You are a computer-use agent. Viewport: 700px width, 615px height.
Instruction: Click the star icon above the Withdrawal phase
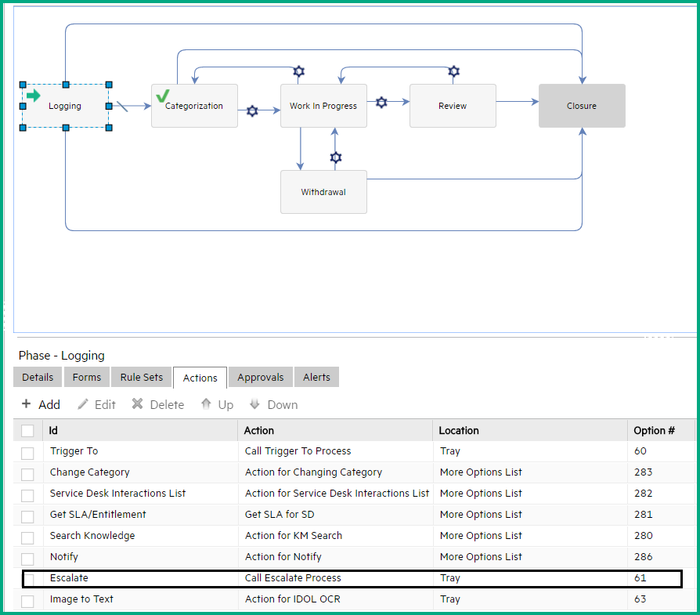tap(336, 157)
